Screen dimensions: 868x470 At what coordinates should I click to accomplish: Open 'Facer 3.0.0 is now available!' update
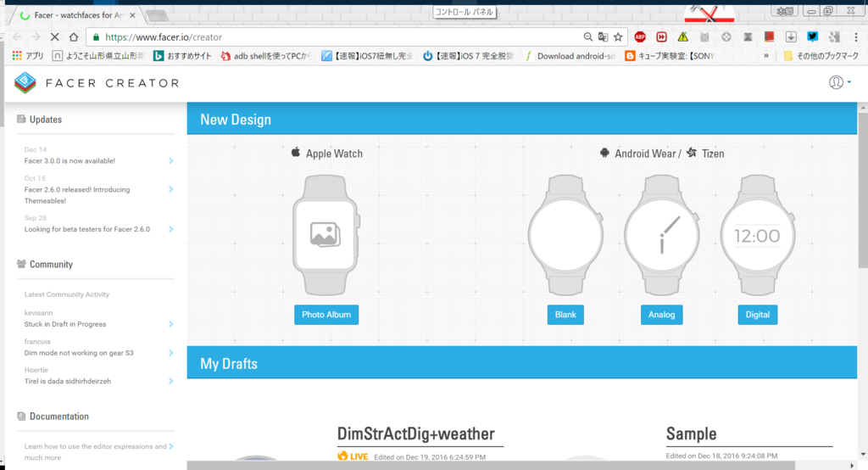click(70, 160)
